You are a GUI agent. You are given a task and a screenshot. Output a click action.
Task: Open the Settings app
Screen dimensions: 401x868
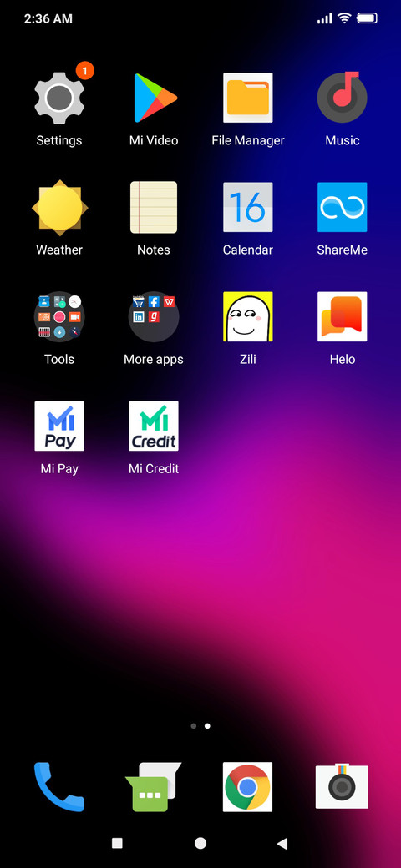coord(59,98)
